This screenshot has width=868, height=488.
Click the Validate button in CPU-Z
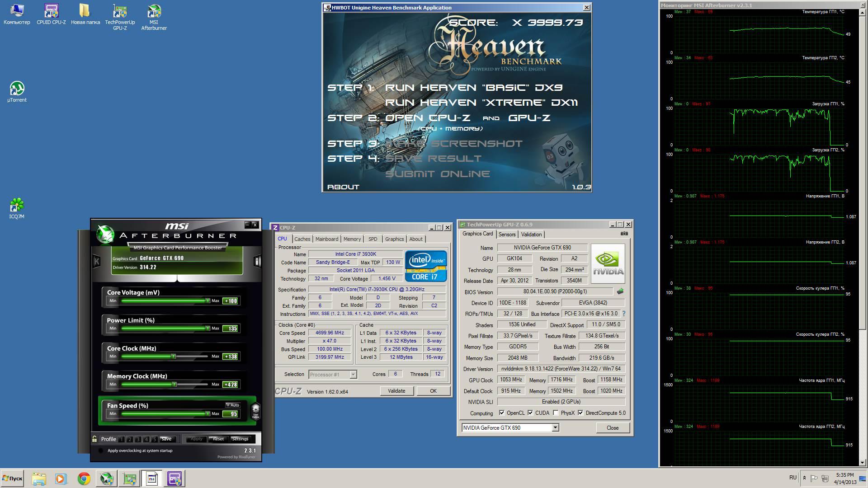point(396,391)
